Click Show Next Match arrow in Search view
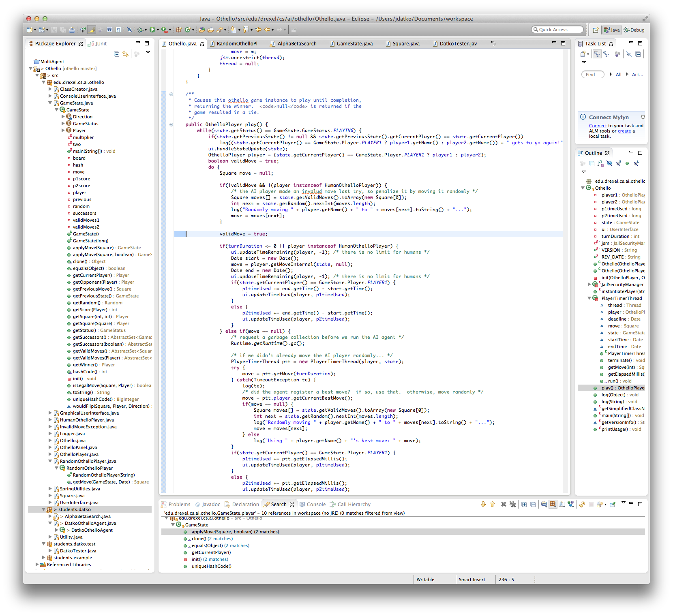 [x=483, y=504]
